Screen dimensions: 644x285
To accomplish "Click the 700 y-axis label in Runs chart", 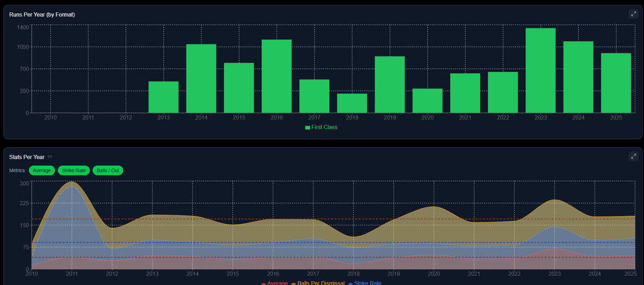I will [x=24, y=69].
